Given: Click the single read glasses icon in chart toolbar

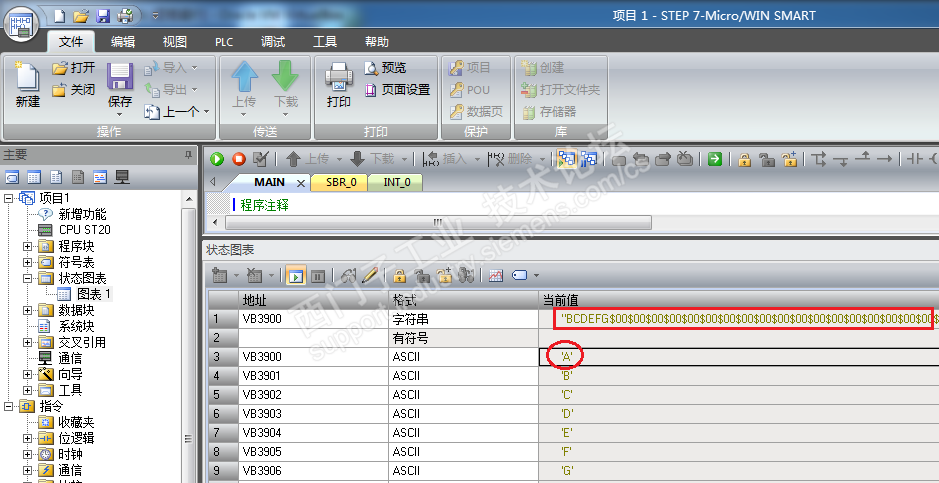Looking at the screenshot, I should (x=349, y=276).
